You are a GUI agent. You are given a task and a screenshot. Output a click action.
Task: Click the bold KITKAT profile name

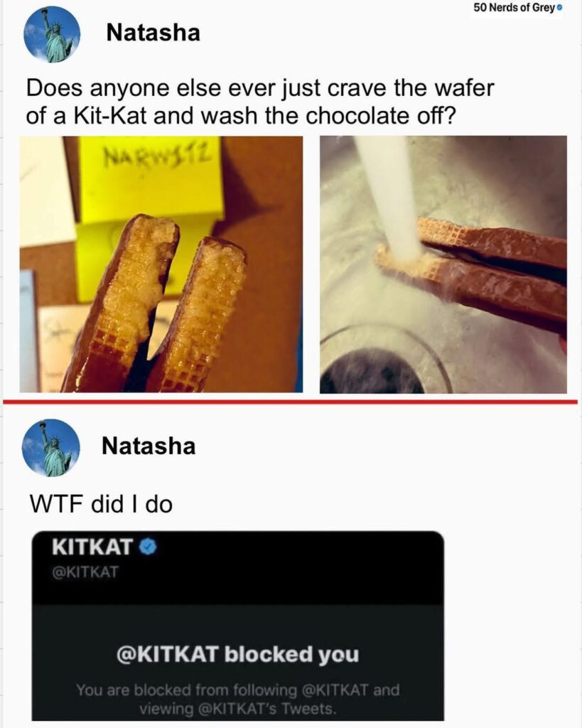[x=93, y=547]
